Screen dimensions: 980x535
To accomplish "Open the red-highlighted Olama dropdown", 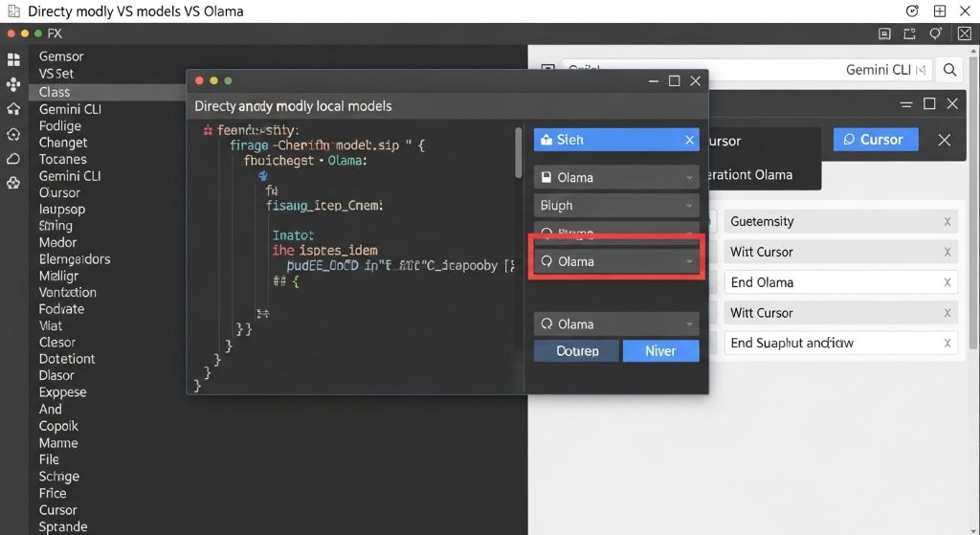I will coord(615,261).
